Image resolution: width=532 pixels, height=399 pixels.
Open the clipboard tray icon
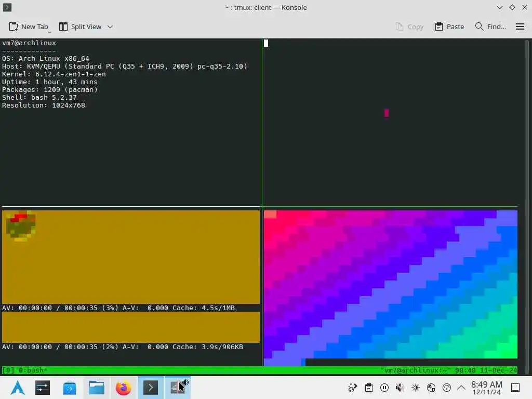pyautogui.click(x=369, y=388)
